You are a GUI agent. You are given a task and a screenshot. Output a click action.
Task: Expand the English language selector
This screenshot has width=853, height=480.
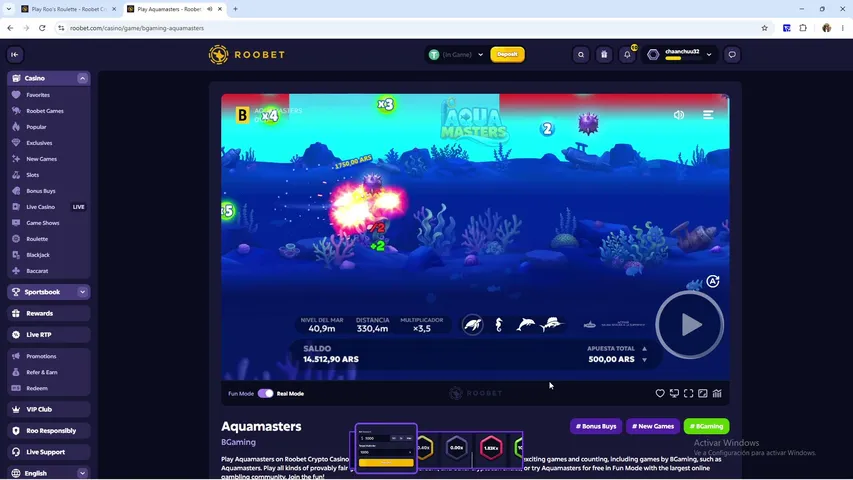[x=82, y=473]
